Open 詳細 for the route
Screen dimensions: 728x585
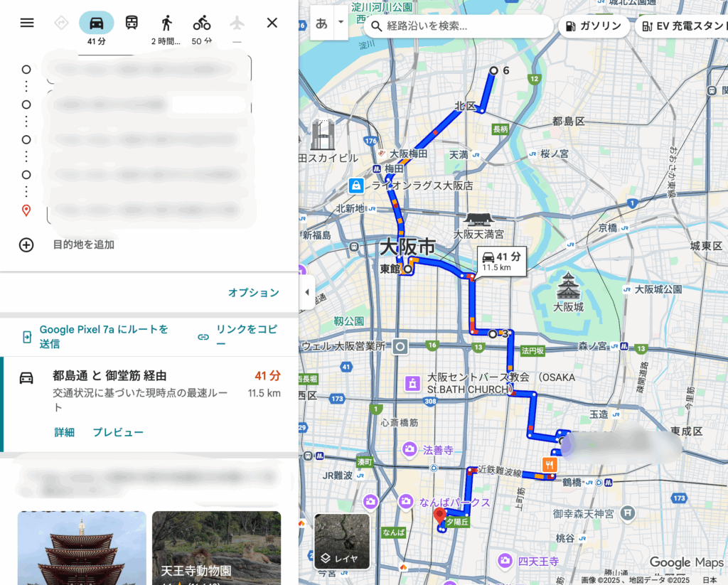64,432
